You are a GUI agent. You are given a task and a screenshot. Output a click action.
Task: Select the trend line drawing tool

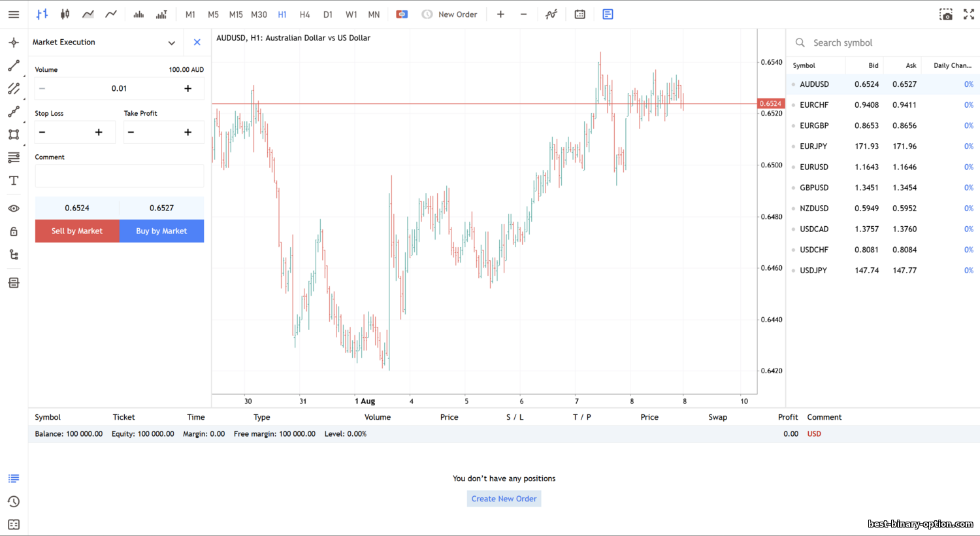pos(14,65)
